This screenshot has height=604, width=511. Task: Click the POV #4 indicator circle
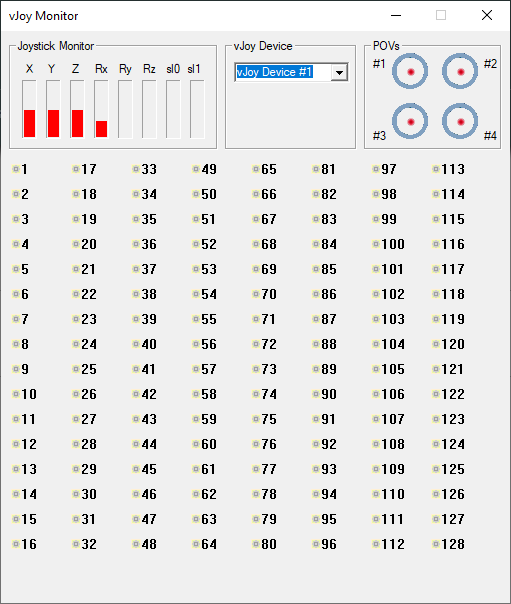[x=460, y=121]
